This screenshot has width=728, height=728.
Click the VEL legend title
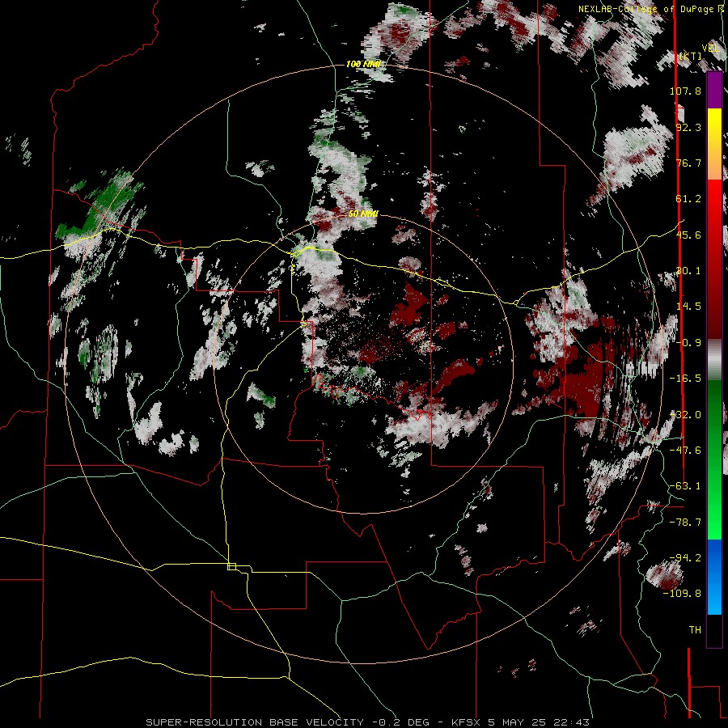(x=710, y=49)
